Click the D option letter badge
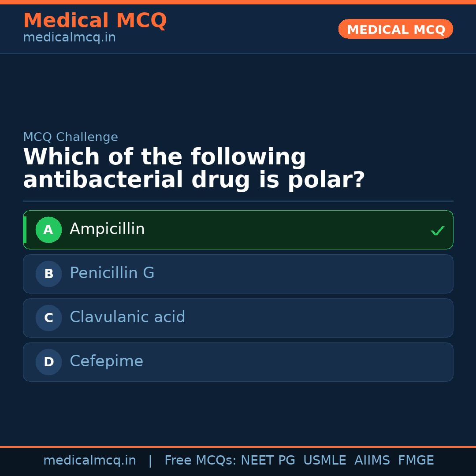 pos(48,362)
